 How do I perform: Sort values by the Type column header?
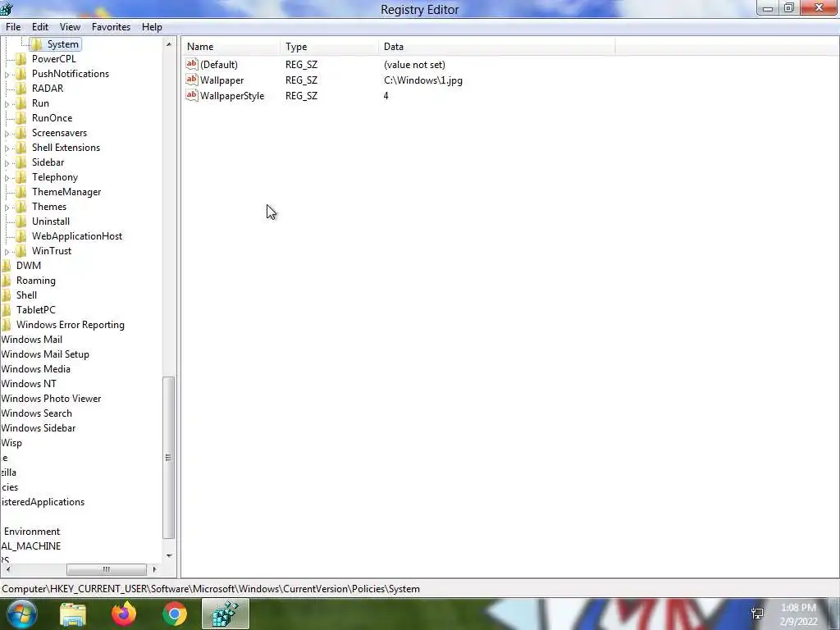pos(329,47)
